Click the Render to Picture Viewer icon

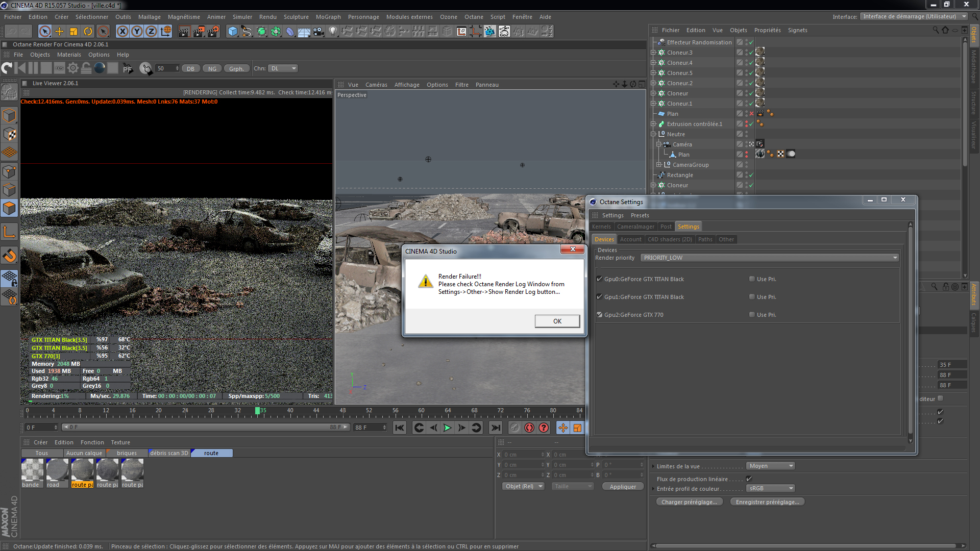tap(199, 32)
